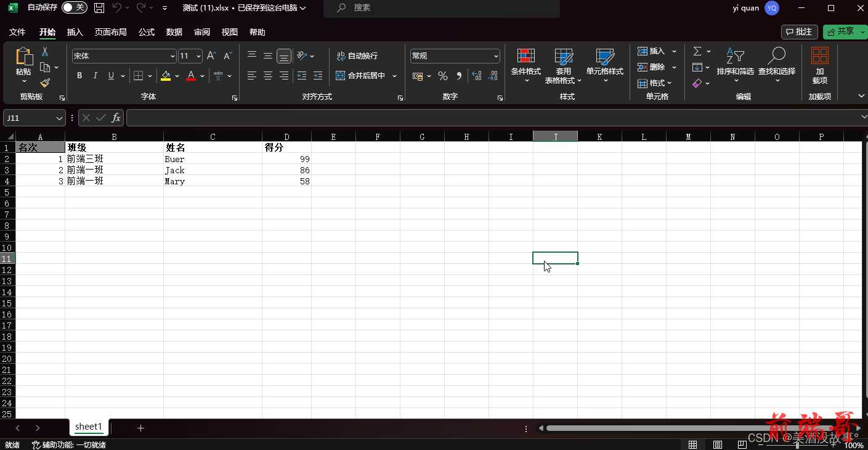Open the 套用表格格式 dropdown
The height and width of the screenshot is (450, 868).
(x=563, y=66)
